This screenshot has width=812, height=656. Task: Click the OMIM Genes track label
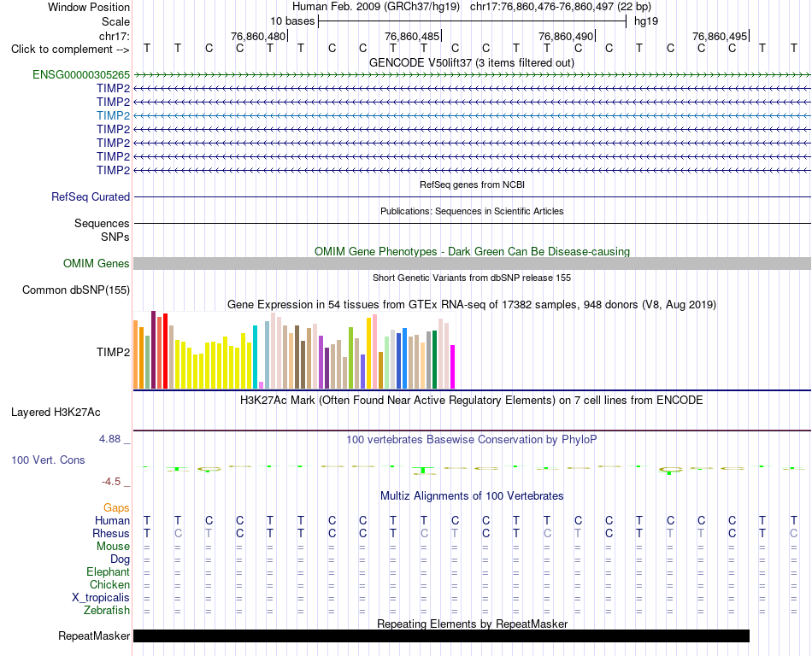(x=97, y=264)
